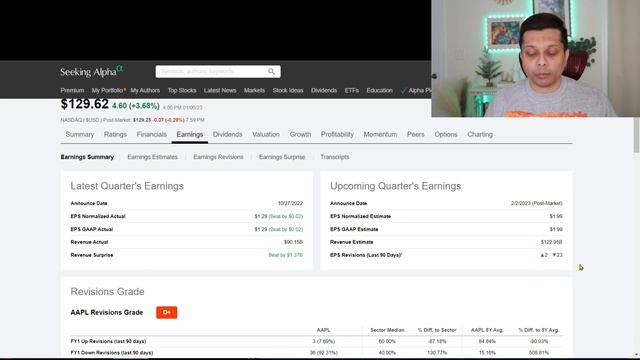Click 'FY1 Down Revisions (last 90 days)' row
The width and height of the screenshot is (640, 360).
tap(316, 353)
